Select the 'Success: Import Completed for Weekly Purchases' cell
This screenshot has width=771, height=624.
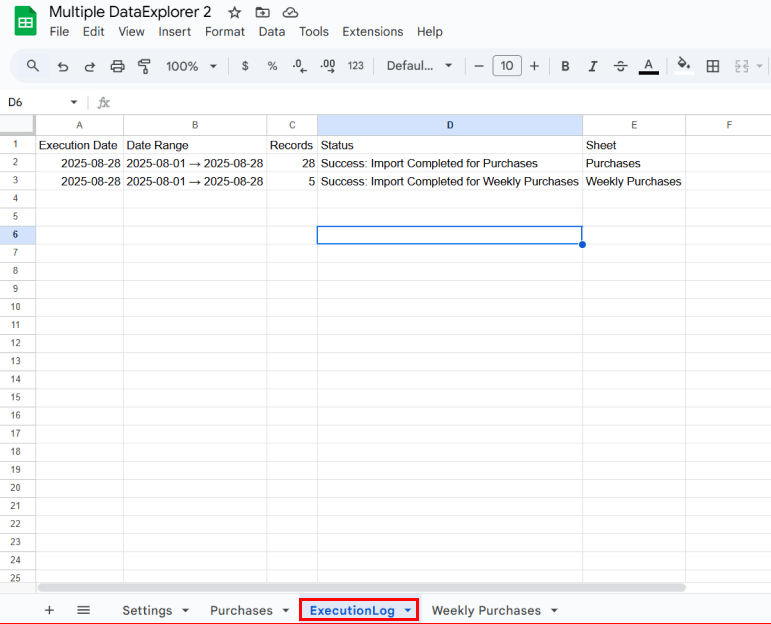coord(450,181)
